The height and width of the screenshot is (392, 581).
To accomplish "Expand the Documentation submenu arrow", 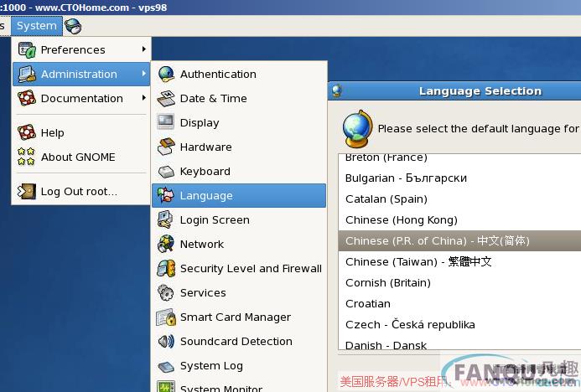I will click(x=143, y=98).
